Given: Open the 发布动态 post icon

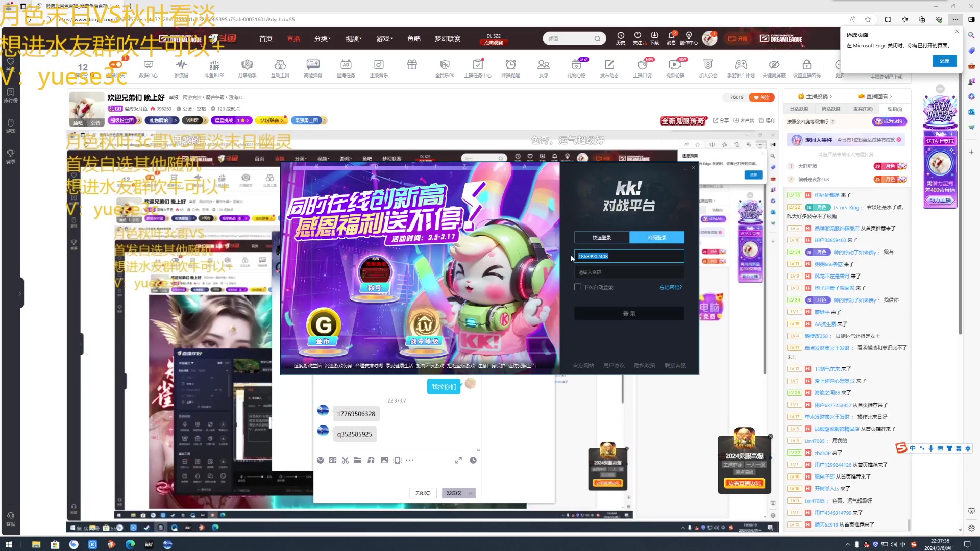Looking at the screenshot, I should tap(609, 68).
